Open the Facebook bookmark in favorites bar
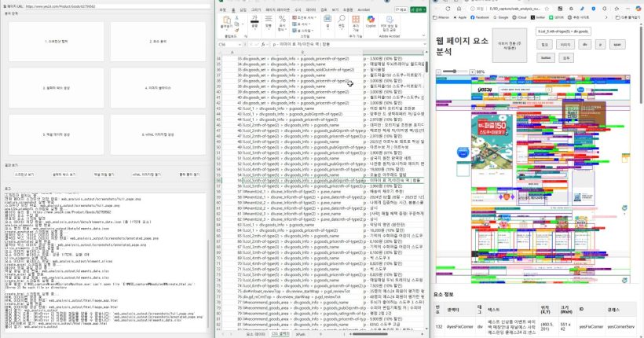 481,16
